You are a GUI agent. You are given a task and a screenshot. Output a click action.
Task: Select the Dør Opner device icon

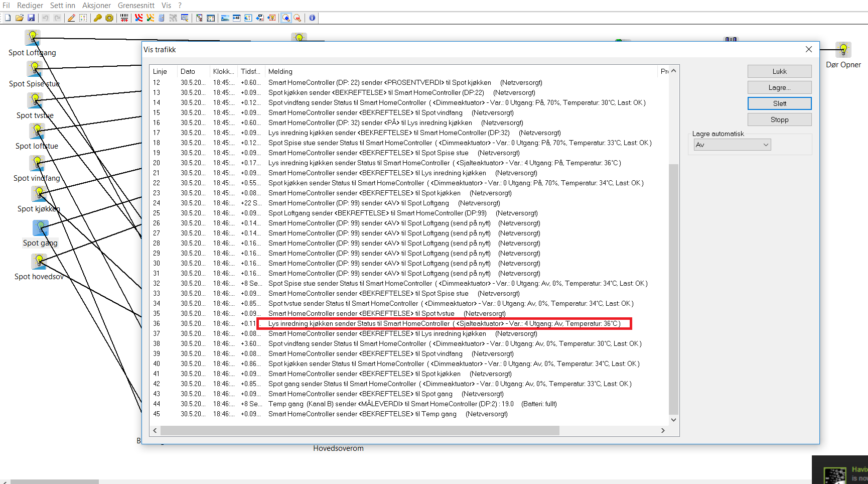[x=843, y=50]
